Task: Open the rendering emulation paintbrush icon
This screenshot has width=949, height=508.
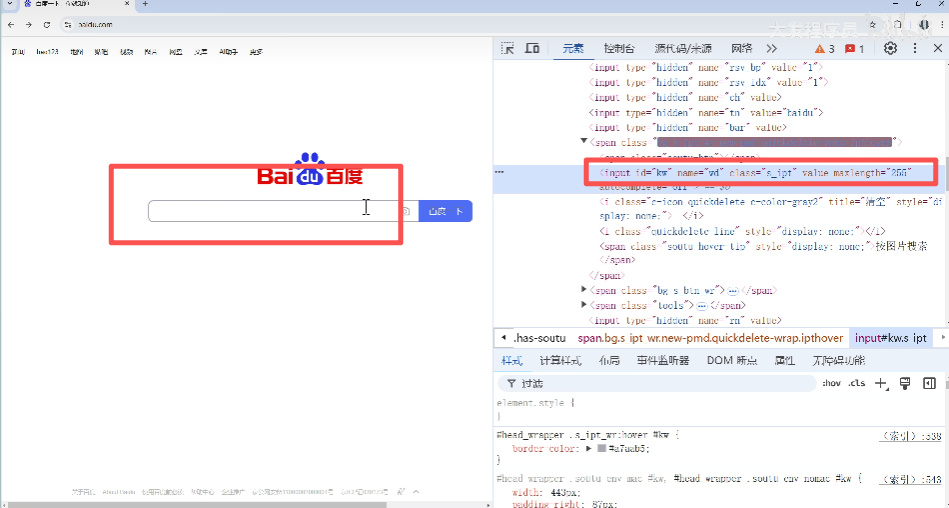Action: pos(905,383)
